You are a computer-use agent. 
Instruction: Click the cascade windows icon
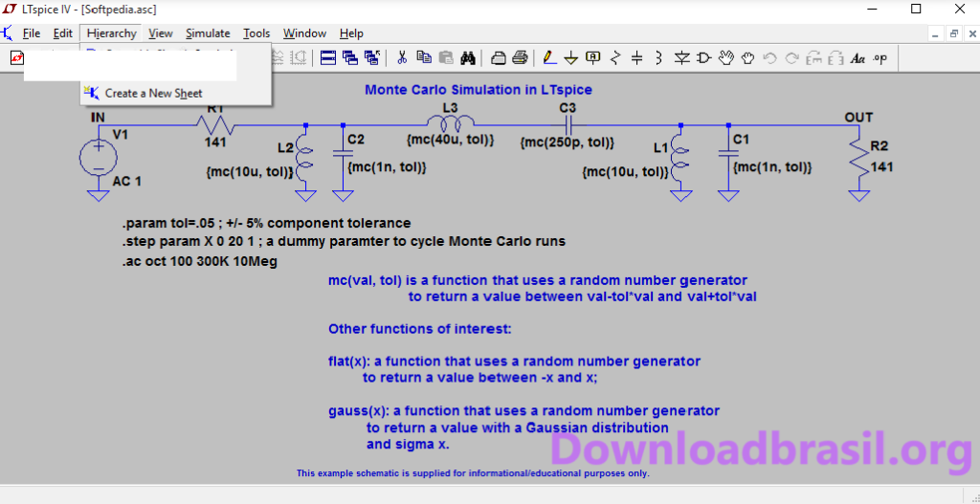(350, 58)
